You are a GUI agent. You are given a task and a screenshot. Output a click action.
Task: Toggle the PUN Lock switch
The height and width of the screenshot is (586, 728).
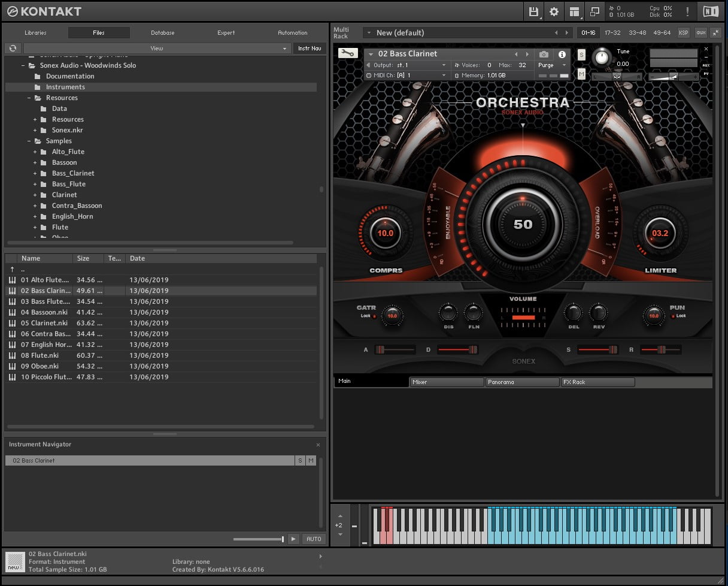(x=672, y=316)
